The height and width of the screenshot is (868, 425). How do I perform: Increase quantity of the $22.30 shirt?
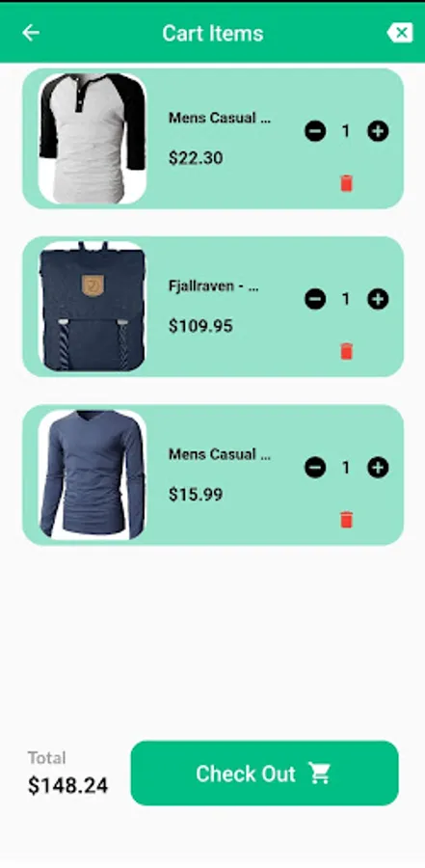click(378, 131)
